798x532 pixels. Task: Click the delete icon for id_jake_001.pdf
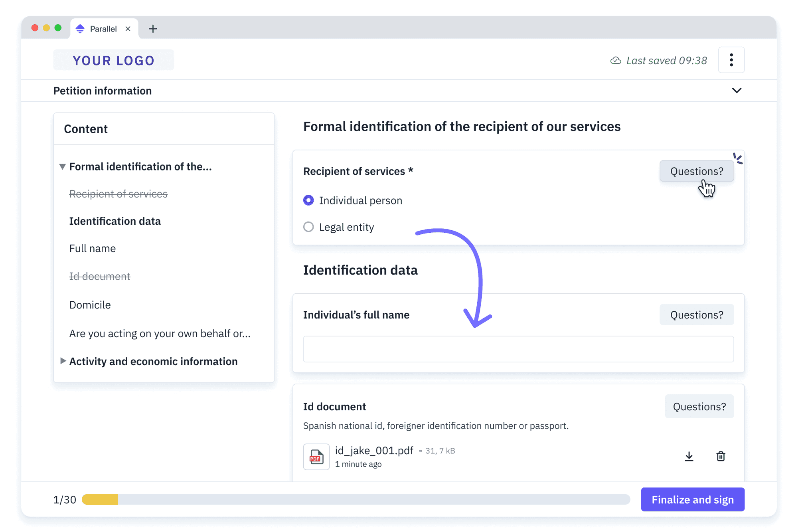click(721, 456)
